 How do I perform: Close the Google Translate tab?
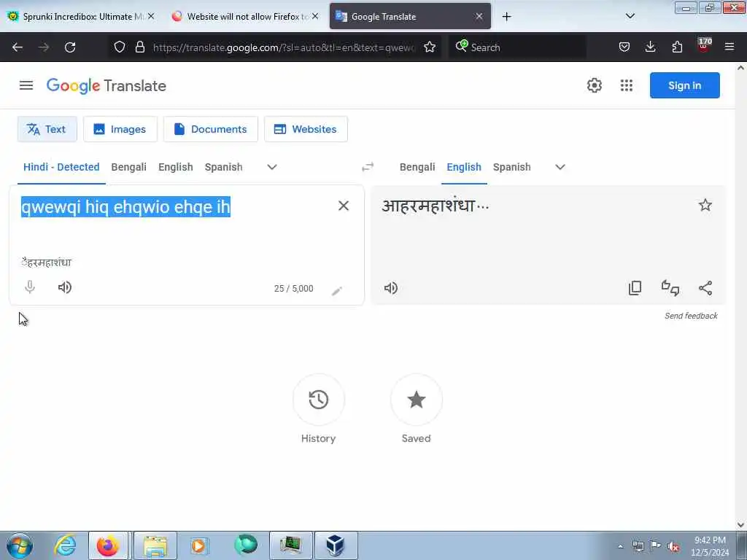479,16
